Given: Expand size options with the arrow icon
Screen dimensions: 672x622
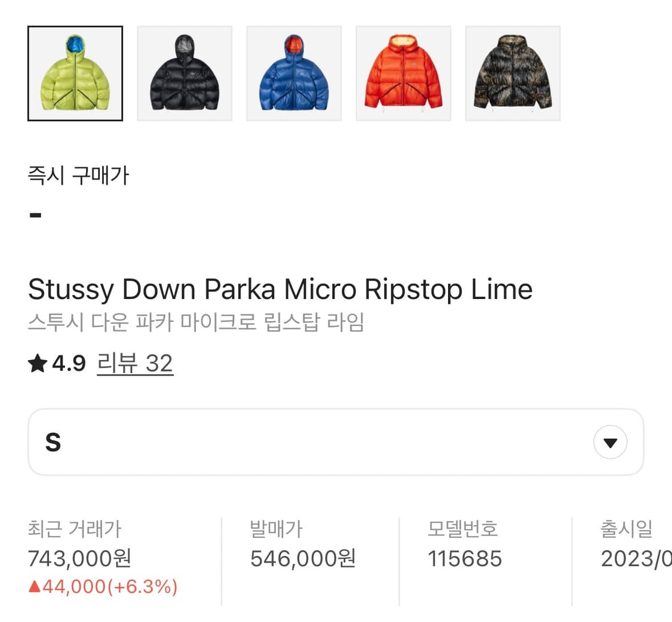Looking at the screenshot, I should pyautogui.click(x=610, y=443).
